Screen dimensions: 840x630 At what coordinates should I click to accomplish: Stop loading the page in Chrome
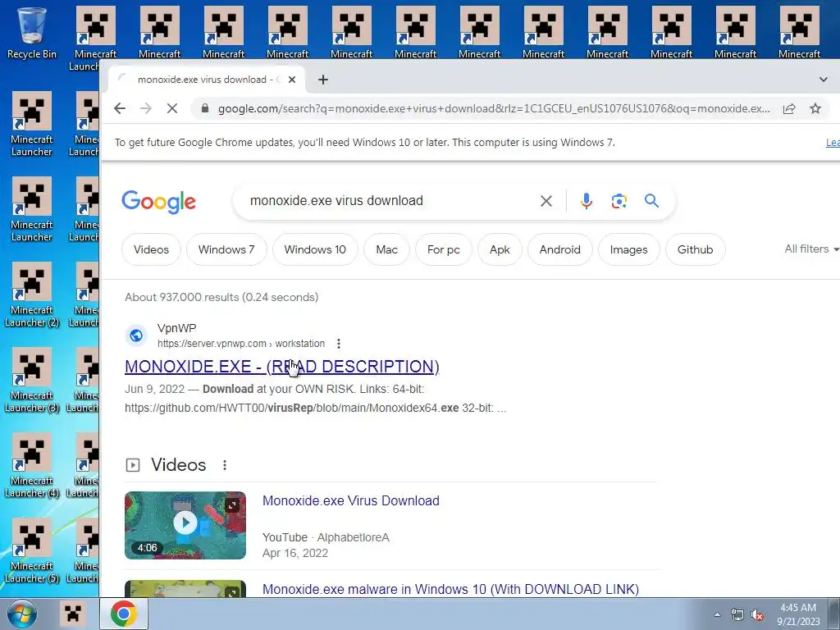172,109
